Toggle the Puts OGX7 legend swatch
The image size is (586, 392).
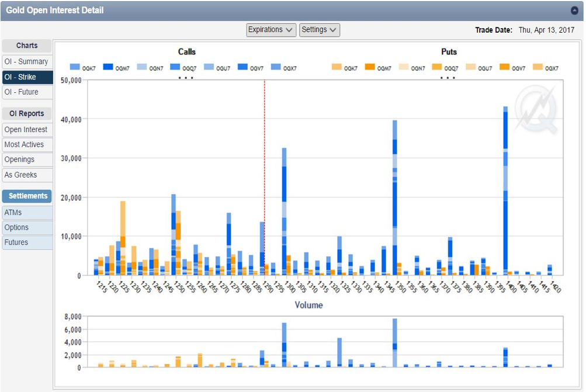[538, 67]
